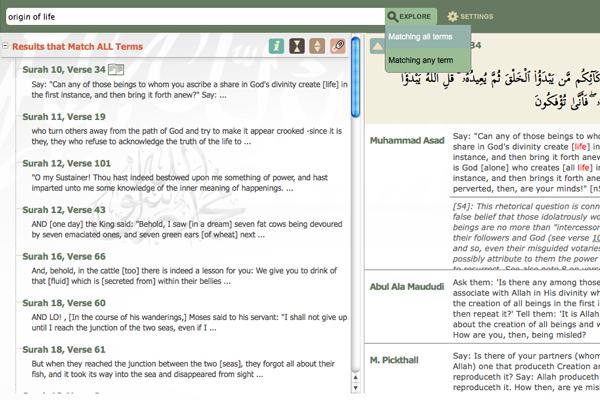Click the up-down arrows sort icon

tap(317, 46)
